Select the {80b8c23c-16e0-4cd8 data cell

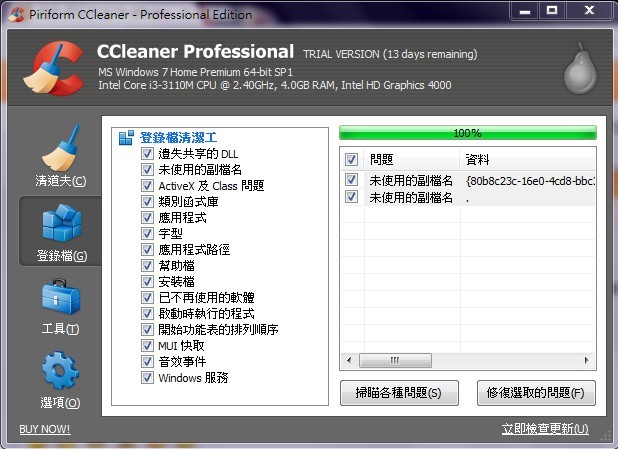531,181
